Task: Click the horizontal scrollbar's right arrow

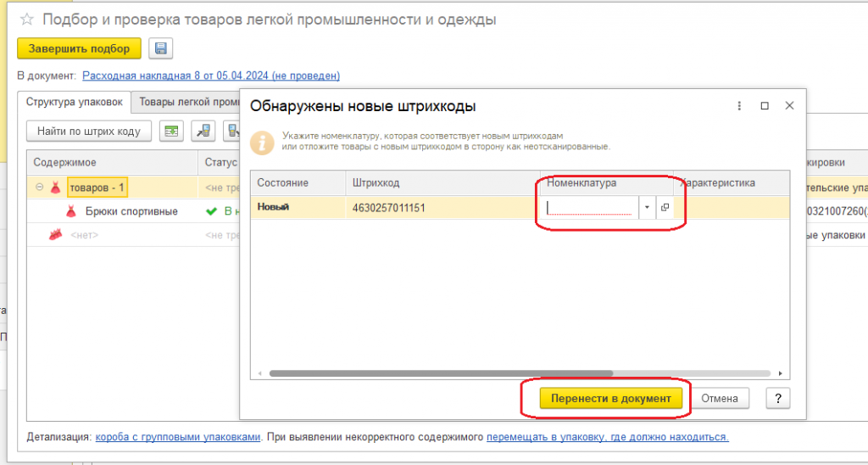Action: click(781, 373)
